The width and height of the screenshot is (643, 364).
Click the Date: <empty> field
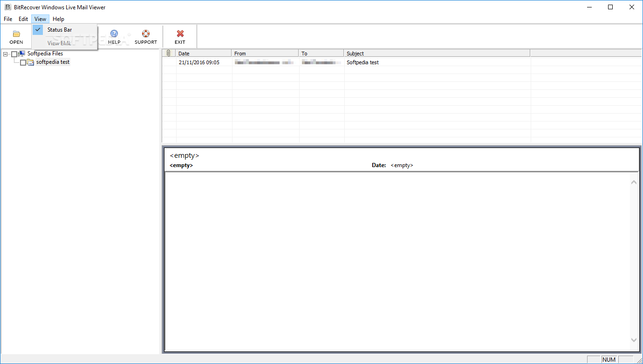(x=392, y=165)
